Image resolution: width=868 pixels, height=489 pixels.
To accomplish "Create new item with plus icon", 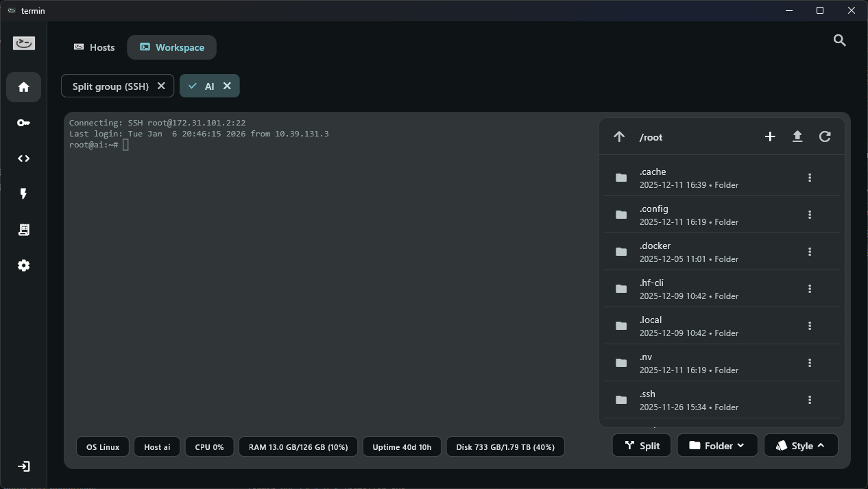I will (x=770, y=136).
